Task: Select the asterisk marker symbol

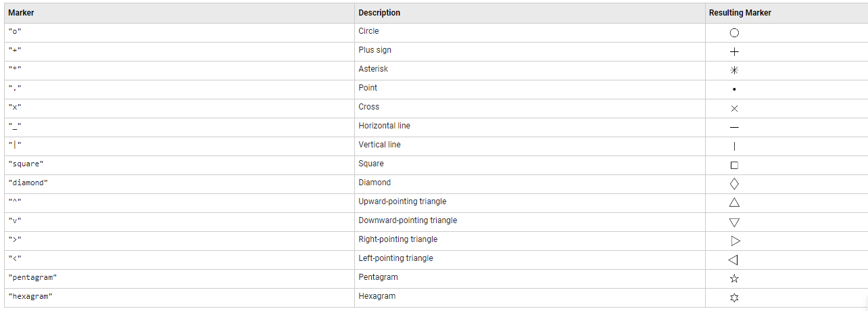Action: point(734,70)
